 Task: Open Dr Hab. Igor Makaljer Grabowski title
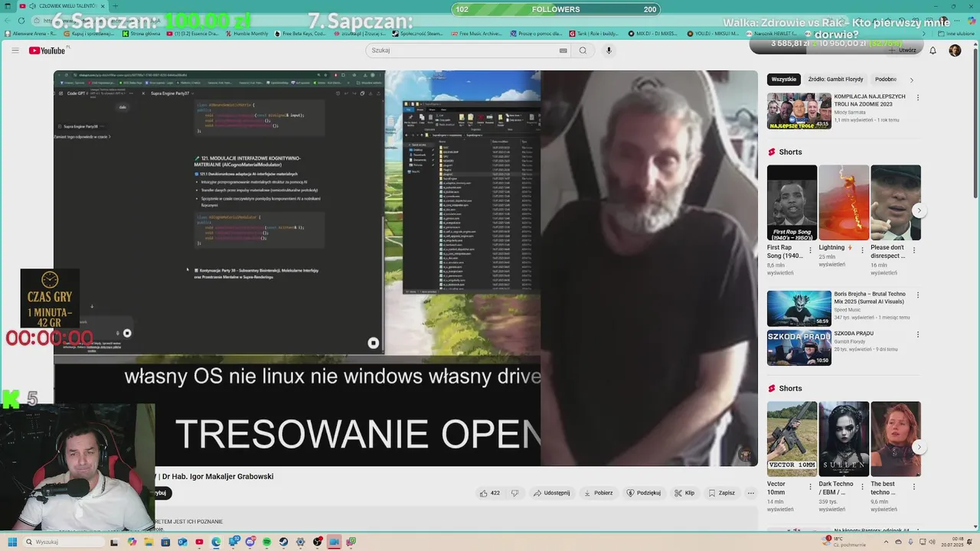pyautogui.click(x=217, y=477)
